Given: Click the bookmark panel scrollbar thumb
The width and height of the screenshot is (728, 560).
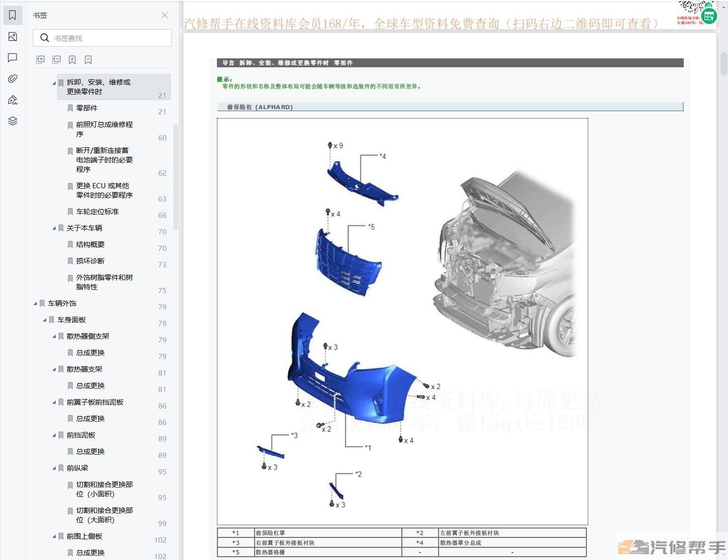Looking at the screenshot, I should click(176, 177).
